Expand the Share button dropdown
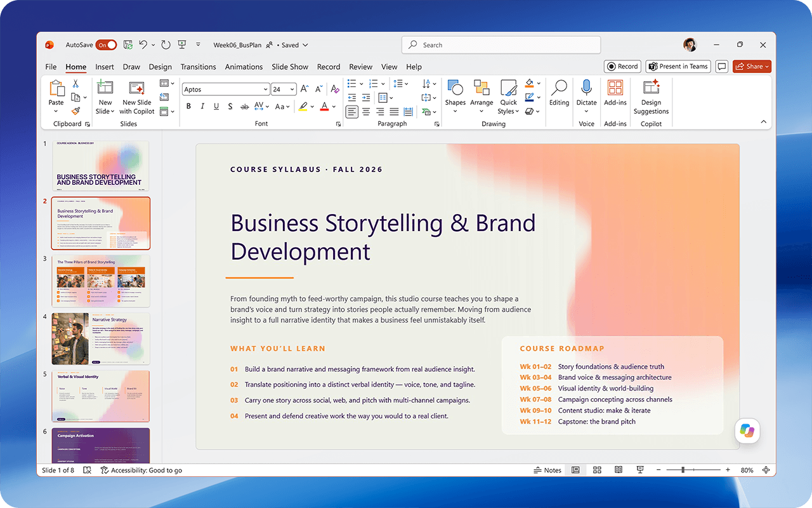This screenshot has width=812, height=508. click(x=767, y=67)
